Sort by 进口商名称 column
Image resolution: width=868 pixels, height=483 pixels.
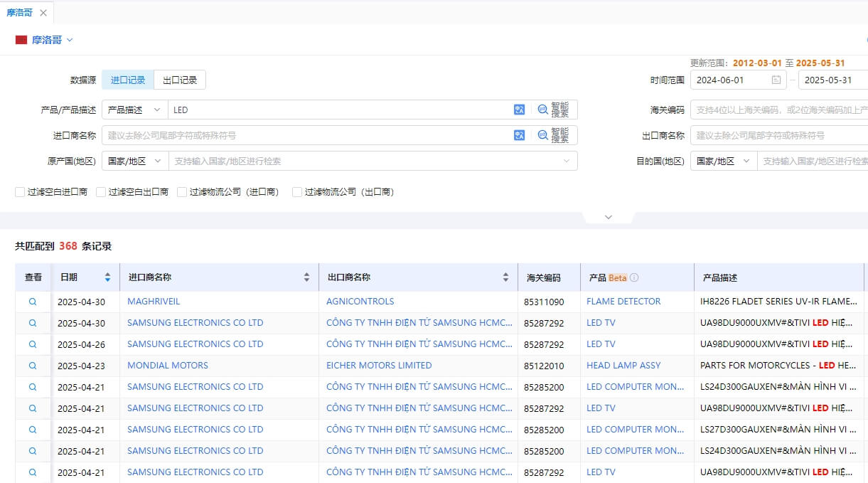pyautogui.click(x=307, y=277)
